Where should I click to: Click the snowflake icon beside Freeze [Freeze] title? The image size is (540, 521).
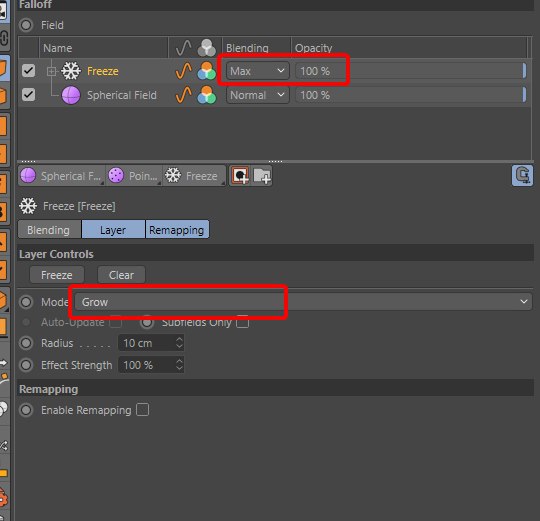28,206
